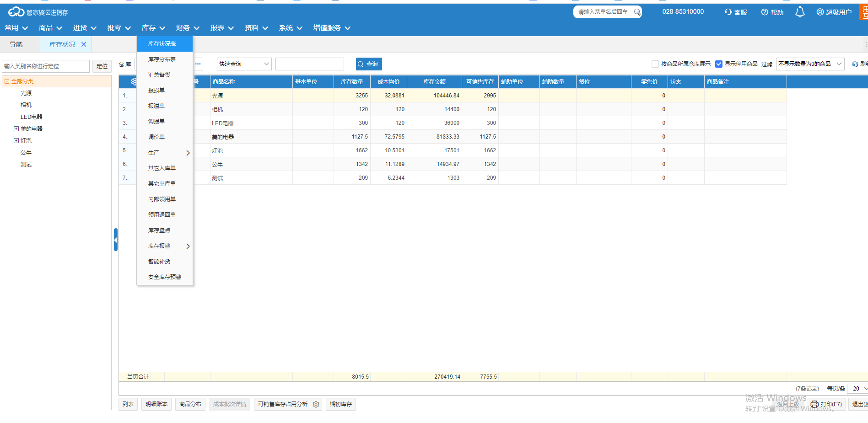Screen dimensions: 868x423
Task: Click the search magnifier in menu search box
Action: (636, 12)
